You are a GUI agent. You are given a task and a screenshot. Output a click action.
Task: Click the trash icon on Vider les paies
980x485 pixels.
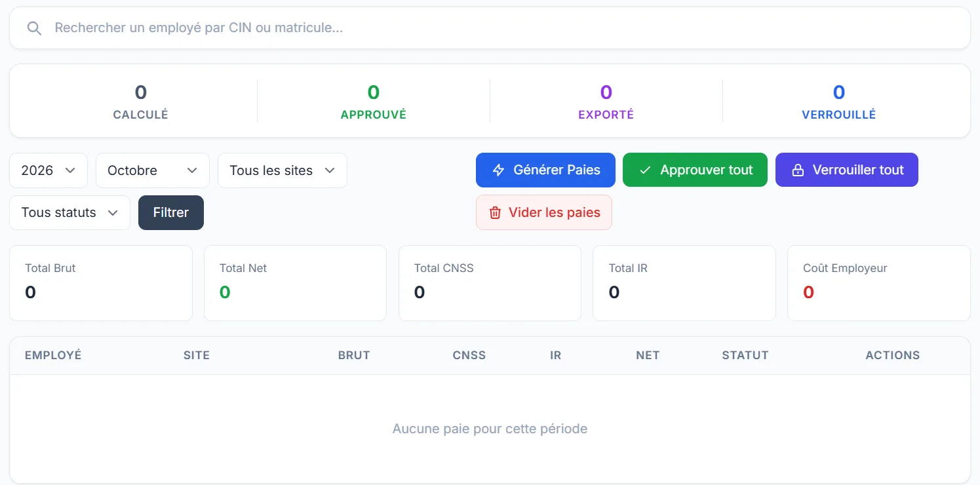tap(495, 212)
